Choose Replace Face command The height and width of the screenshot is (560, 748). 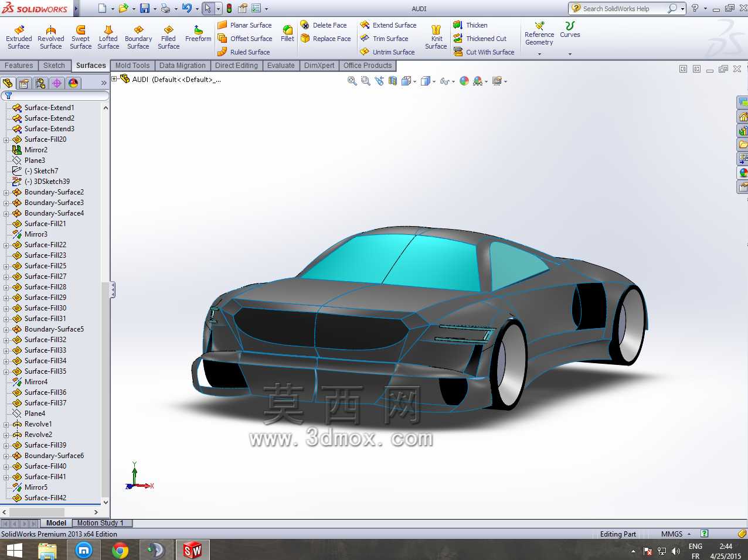coord(325,39)
